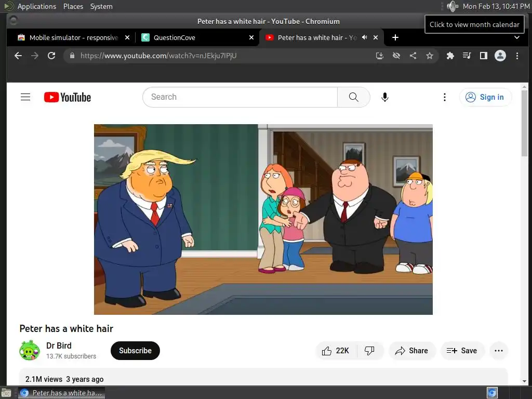This screenshot has width=532, height=399.
Task: Open YouTube settings three-dot menu
Action: (445, 97)
